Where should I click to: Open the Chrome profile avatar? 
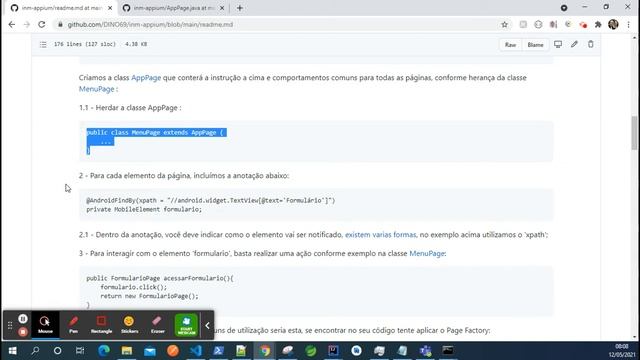[x=613, y=24]
